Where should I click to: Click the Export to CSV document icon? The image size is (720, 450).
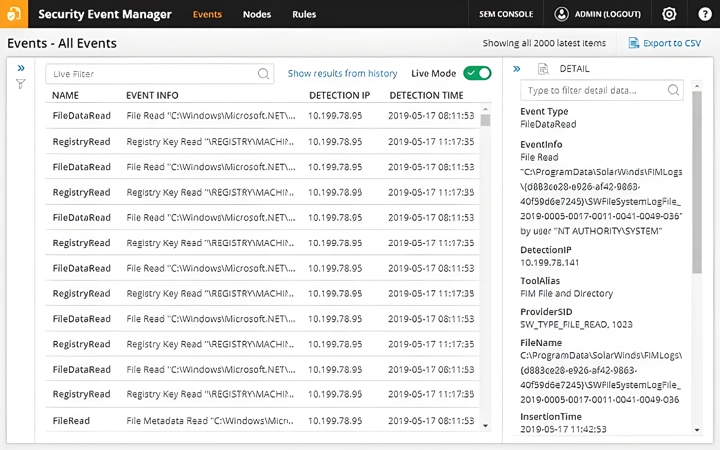(634, 43)
